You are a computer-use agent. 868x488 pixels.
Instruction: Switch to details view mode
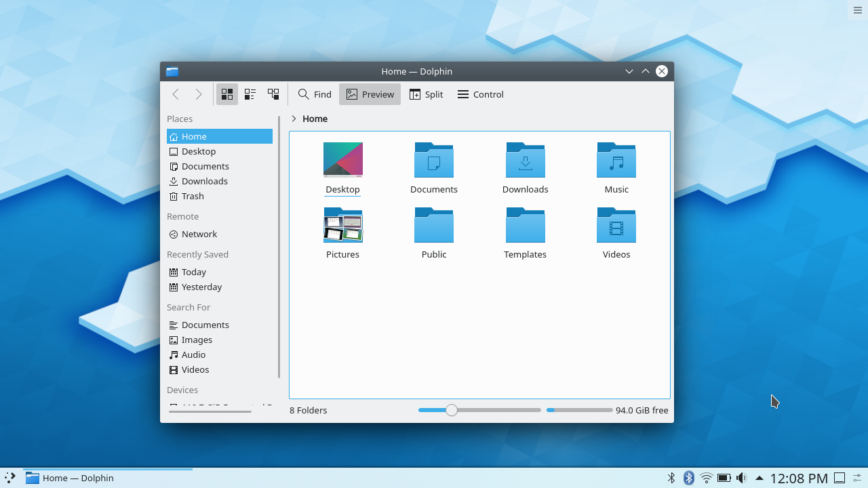click(x=273, y=94)
